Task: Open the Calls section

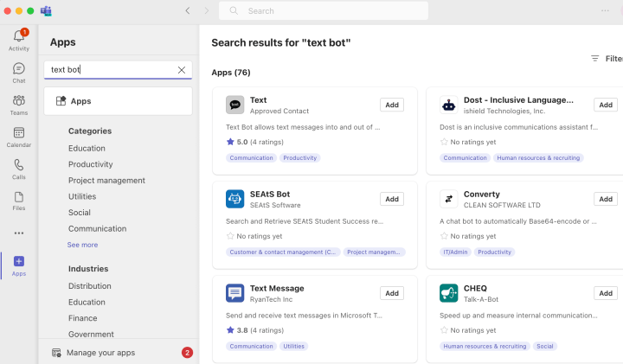Action: coord(19,169)
